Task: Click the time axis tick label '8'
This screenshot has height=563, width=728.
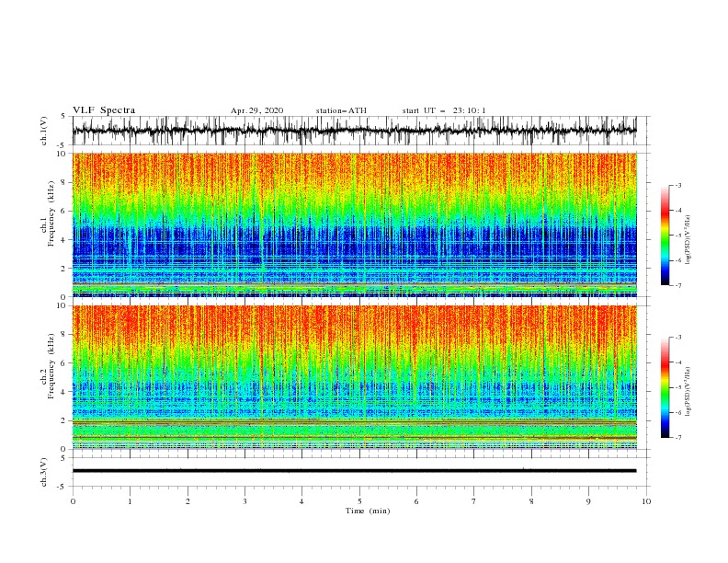Action: 531,501
